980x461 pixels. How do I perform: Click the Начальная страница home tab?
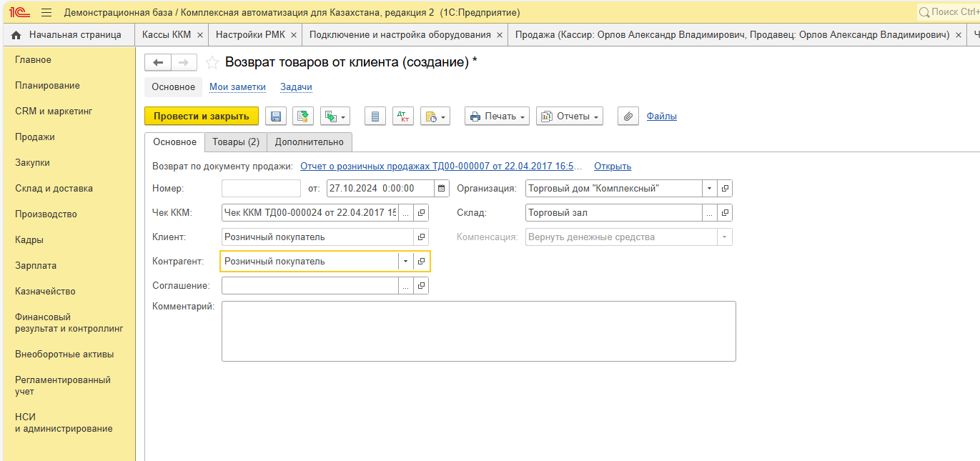coord(67,35)
